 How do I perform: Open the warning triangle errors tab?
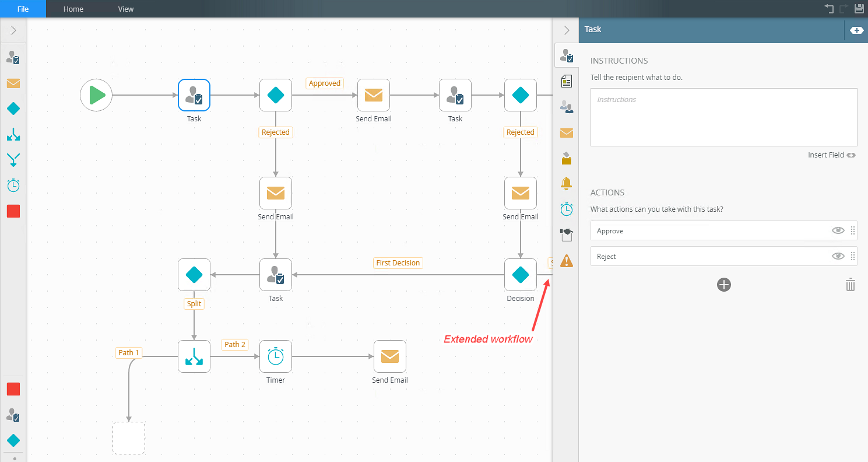[x=566, y=261]
